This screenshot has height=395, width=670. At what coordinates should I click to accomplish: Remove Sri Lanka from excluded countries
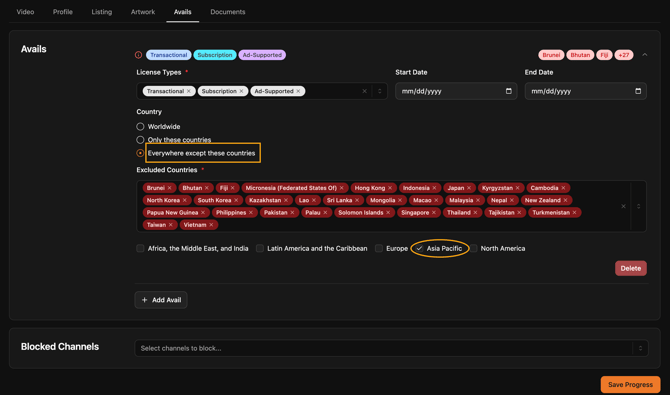357,200
